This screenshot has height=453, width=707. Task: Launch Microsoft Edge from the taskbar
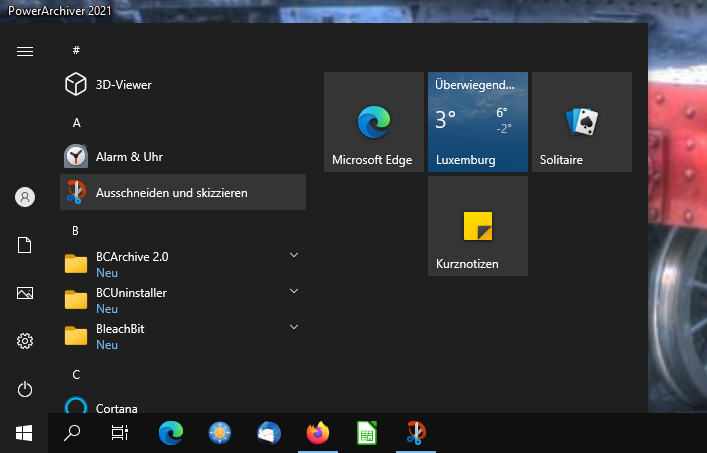coord(171,433)
